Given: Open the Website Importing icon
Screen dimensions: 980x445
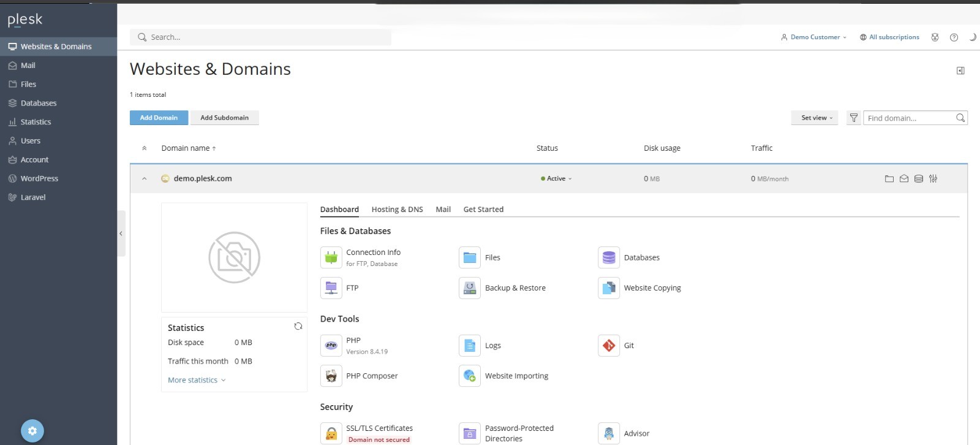Looking at the screenshot, I should 470,376.
